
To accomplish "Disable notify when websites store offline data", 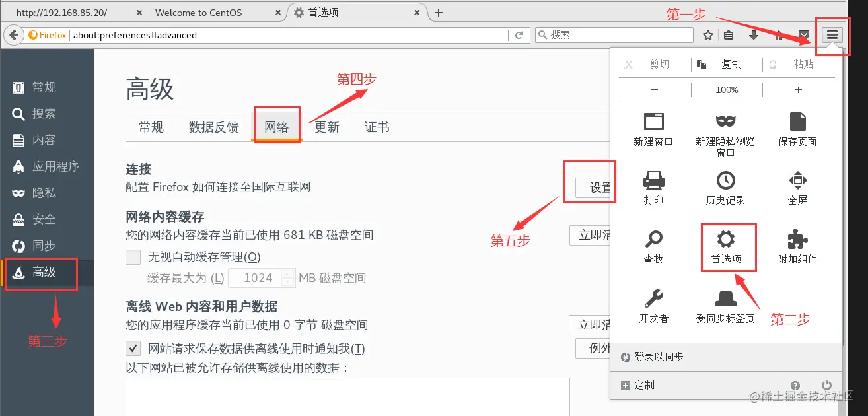I will pos(133,348).
